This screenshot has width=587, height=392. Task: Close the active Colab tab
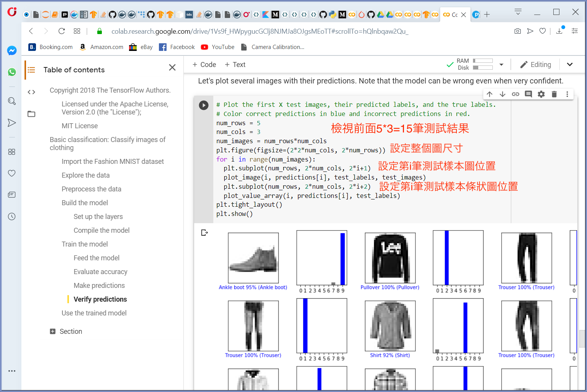pyautogui.click(x=464, y=15)
